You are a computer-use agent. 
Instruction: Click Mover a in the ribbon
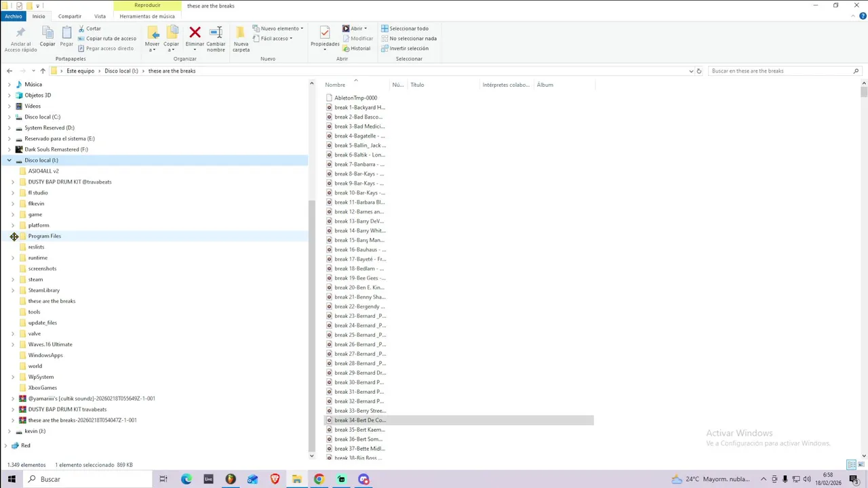click(153, 39)
